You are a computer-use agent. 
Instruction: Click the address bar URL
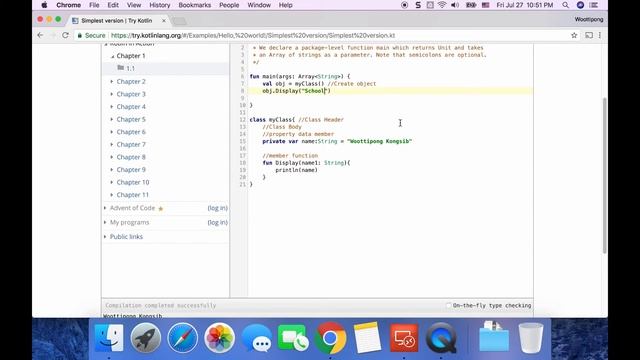pyautogui.click(x=253, y=36)
